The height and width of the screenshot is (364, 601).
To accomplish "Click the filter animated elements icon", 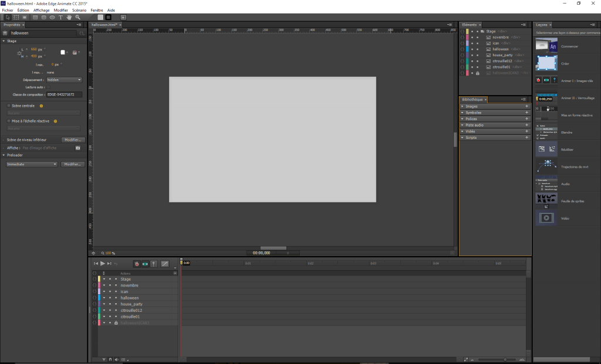I will [104, 360].
